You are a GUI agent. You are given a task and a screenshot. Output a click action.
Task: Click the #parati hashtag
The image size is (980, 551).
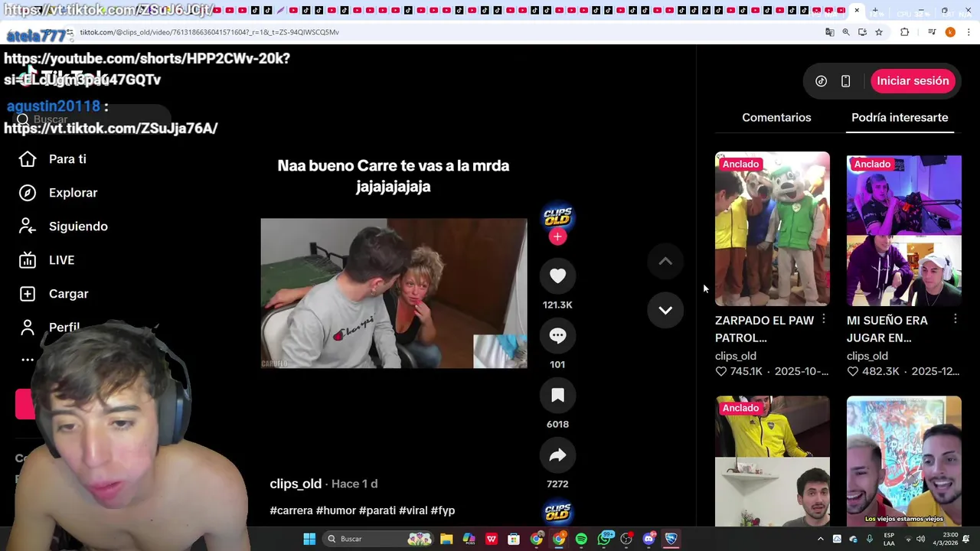click(x=377, y=510)
